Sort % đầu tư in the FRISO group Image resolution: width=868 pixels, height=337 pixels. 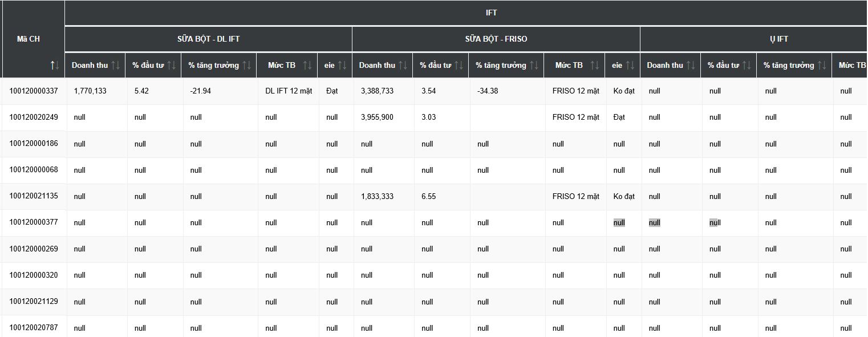[x=459, y=66]
